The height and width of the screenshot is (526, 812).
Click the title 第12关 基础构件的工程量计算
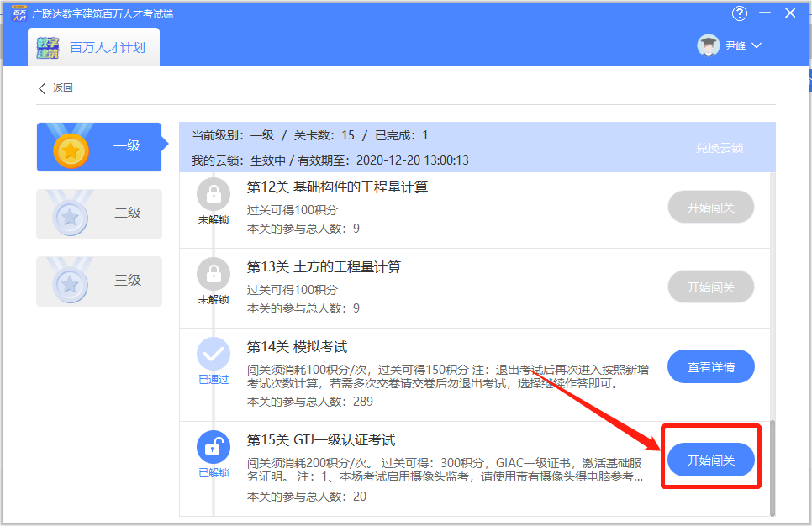point(337,187)
